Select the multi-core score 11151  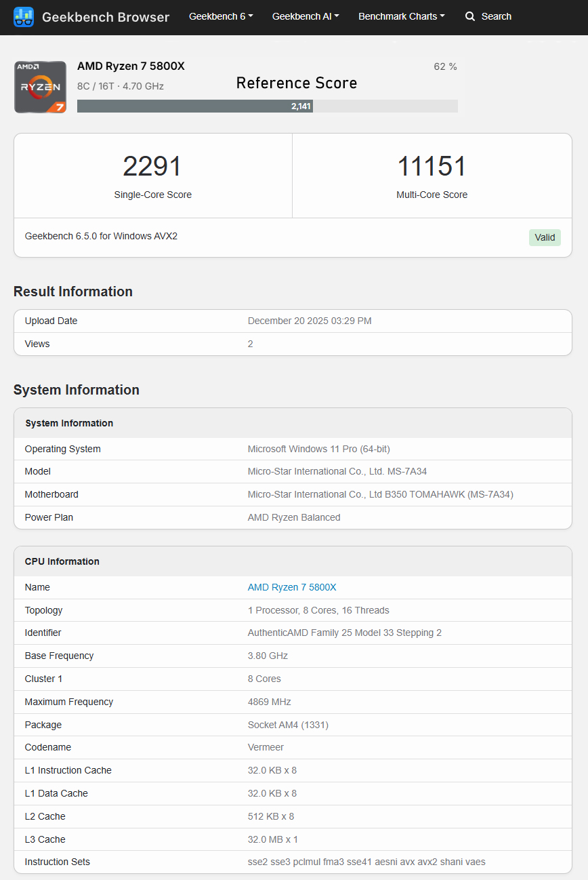pos(432,167)
